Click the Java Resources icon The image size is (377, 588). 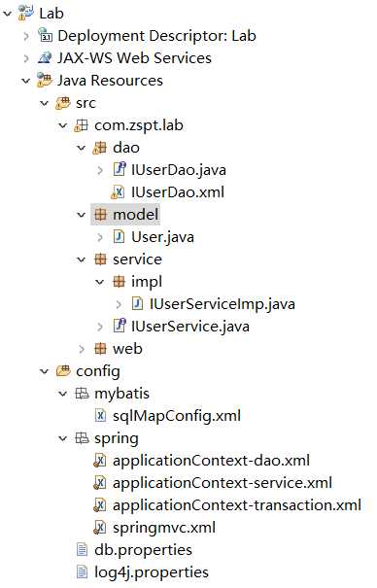[45, 81]
